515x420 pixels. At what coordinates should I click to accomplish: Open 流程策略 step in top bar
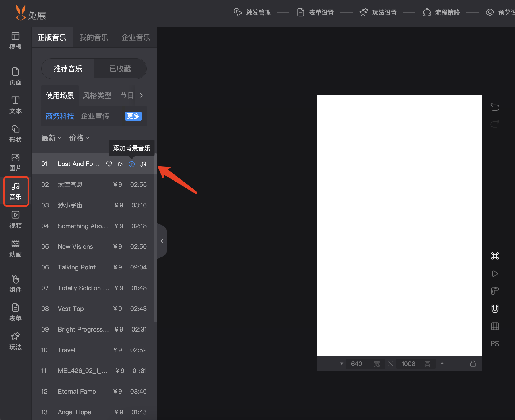tap(441, 12)
